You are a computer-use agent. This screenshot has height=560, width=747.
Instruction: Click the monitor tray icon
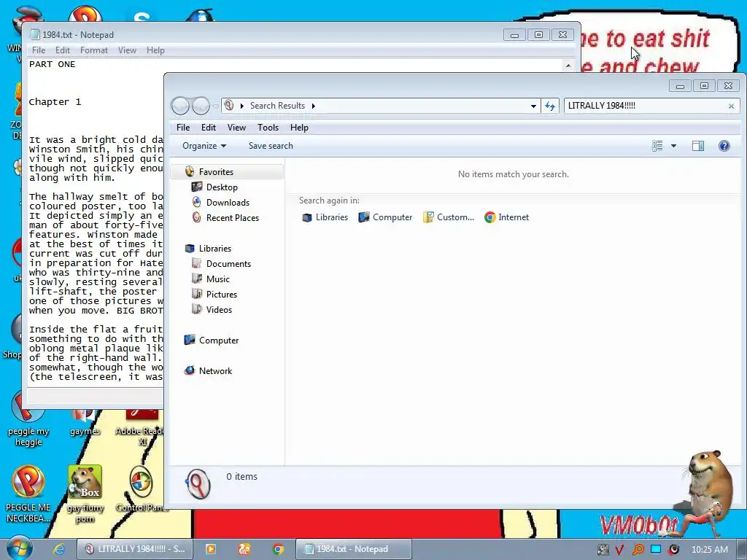(656, 549)
